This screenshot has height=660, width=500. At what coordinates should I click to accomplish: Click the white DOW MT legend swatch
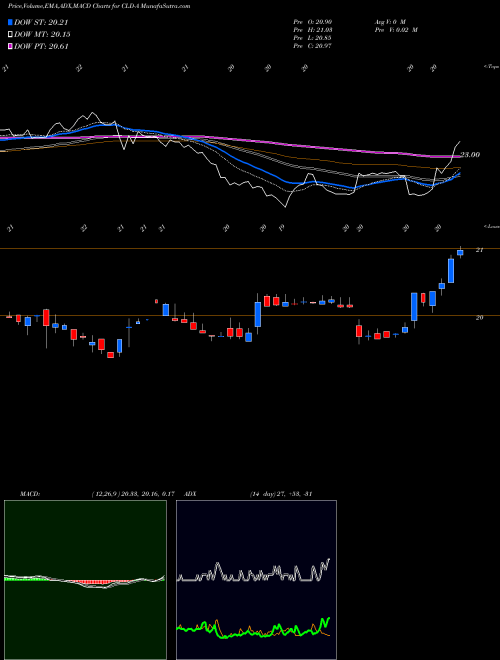click(x=11, y=35)
